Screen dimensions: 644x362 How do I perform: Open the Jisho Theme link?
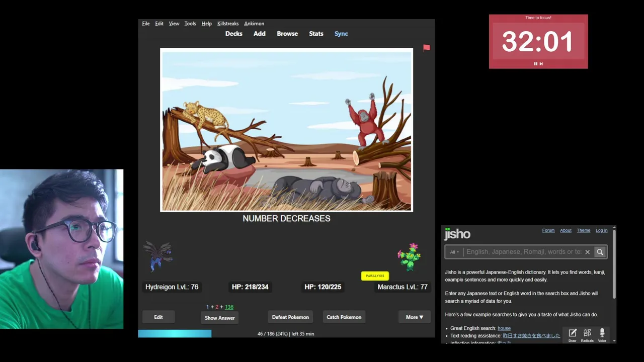click(584, 230)
